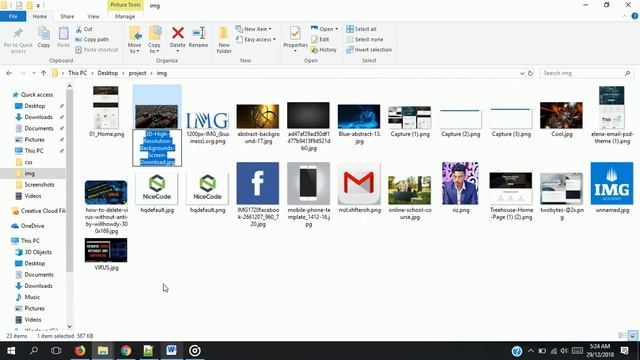Click the Pin to Quick access icon
The width and height of the screenshot is (640, 360).
pyautogui.click(x=18, y=33)
